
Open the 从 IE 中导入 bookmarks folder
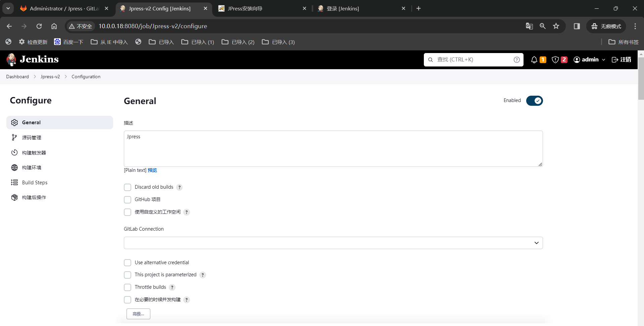(x=109, y=42)
